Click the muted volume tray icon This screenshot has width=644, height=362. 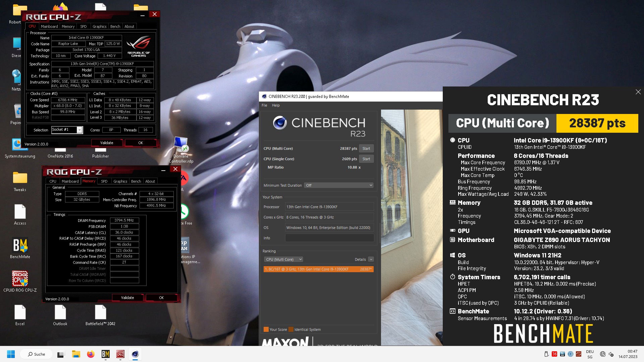tap(611, 354)
